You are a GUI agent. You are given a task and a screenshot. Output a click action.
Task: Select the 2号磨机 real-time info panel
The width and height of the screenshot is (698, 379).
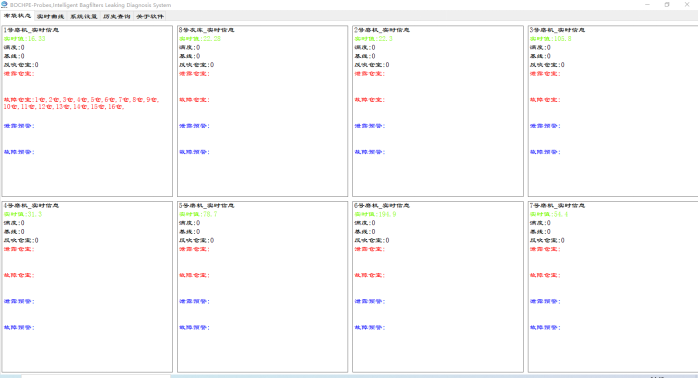coord(438,111)
